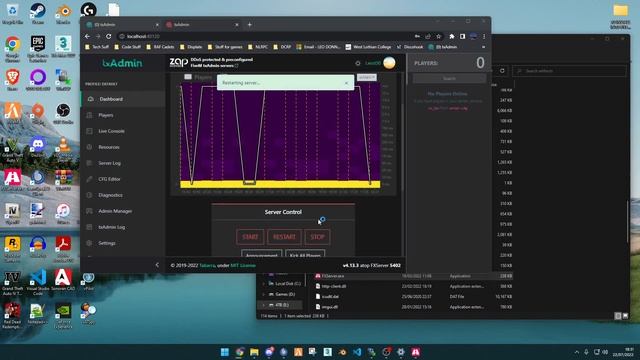Switch to the first txAdmin browser tab
Screen dimensions: 640x360
coord(122,24)
